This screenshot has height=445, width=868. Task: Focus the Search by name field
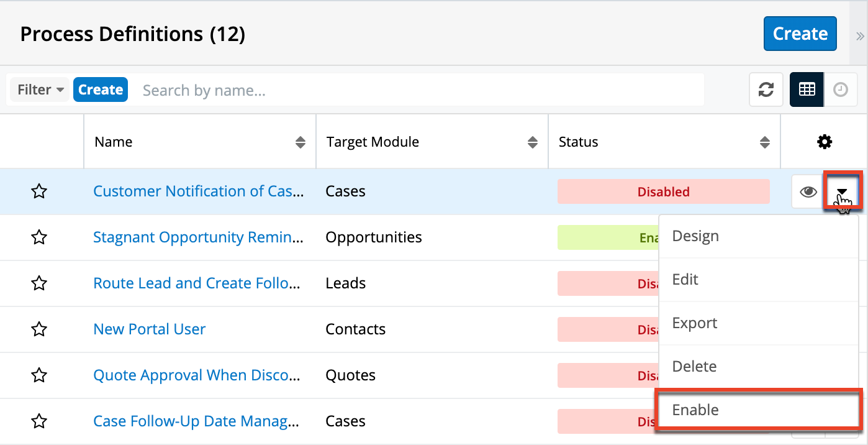(x=419, y=90)
